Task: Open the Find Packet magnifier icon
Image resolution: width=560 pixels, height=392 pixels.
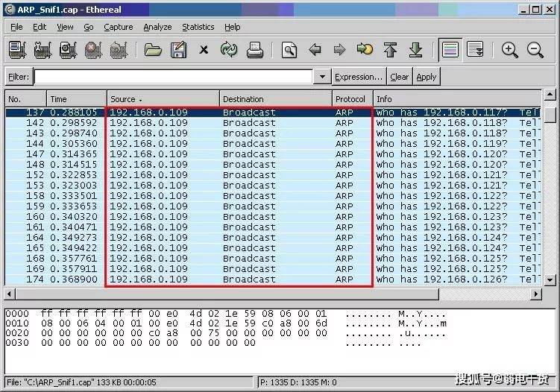Action: [289, 50]
